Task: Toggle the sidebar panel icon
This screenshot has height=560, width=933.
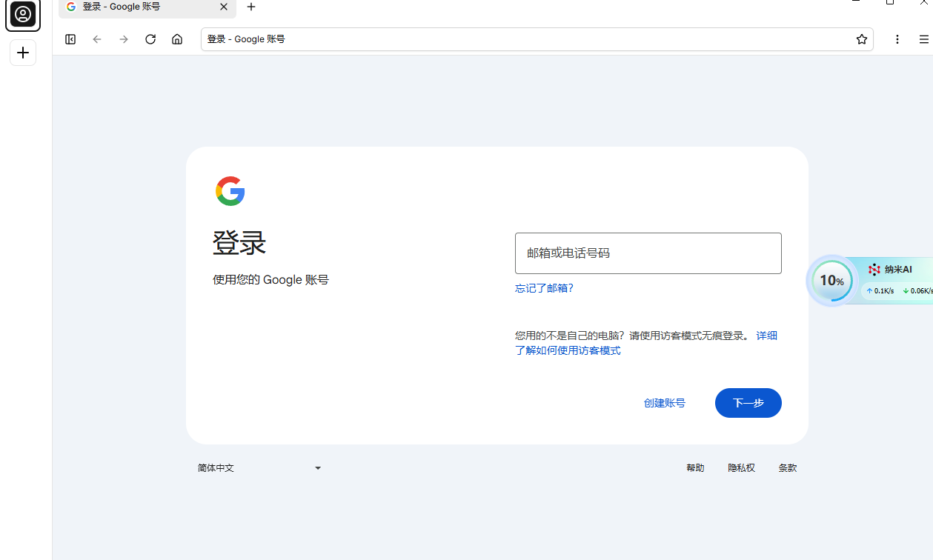Action: [x=70, y=39]
